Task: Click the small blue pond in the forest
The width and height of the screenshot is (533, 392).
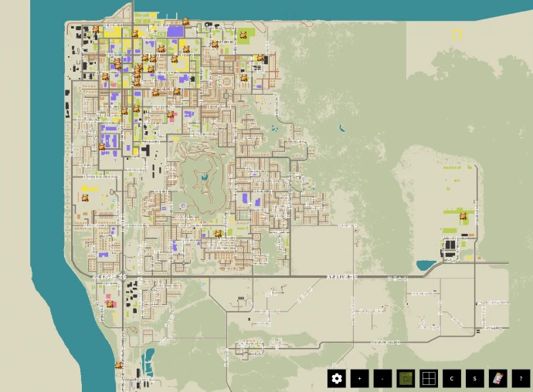Action: tap(341, 128)
